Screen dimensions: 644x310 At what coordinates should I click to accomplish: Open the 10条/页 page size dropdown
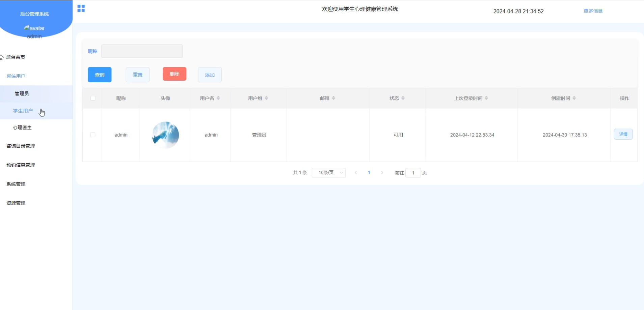329,173
